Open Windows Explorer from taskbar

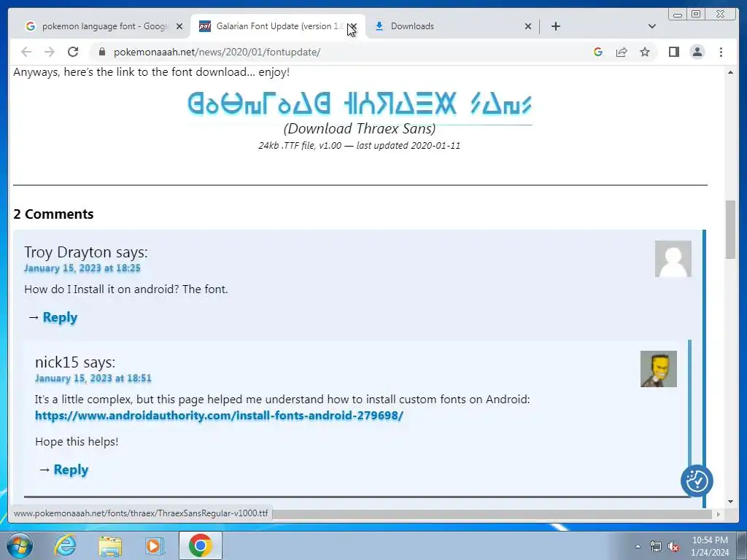point(110,545)
